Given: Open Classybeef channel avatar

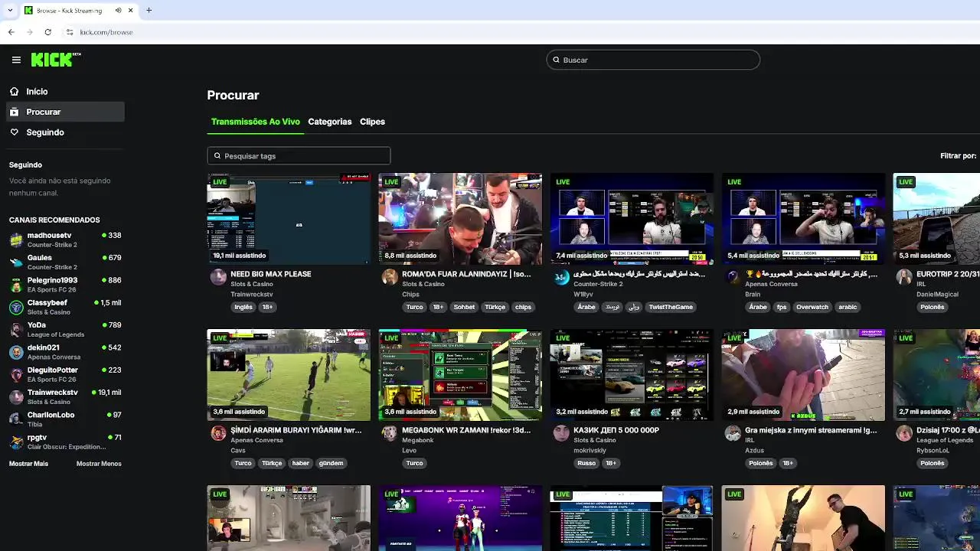Looking at the screenshot, I should click(16, 308).
